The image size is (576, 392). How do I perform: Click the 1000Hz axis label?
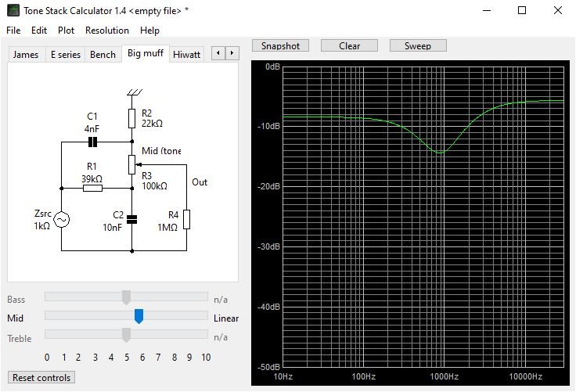(x=444, y=376)
